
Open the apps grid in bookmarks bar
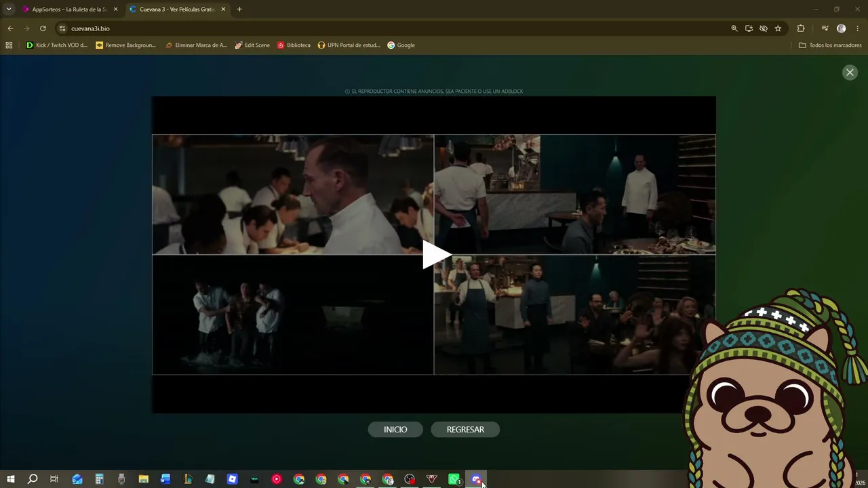pos(9,45)
